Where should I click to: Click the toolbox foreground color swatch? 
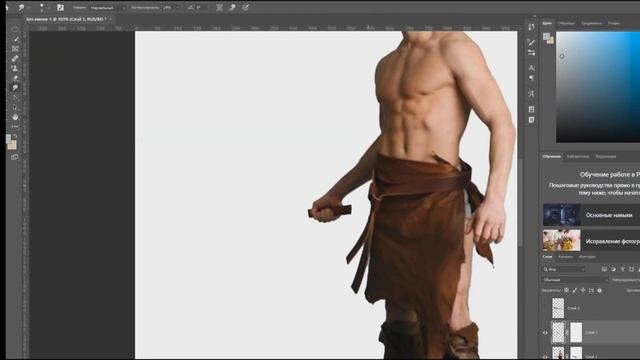tap(9, 139)
